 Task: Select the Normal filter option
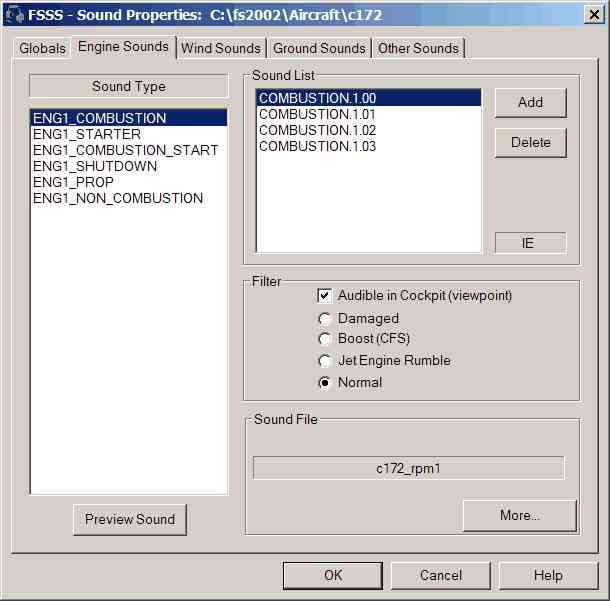tap(324, 383)
